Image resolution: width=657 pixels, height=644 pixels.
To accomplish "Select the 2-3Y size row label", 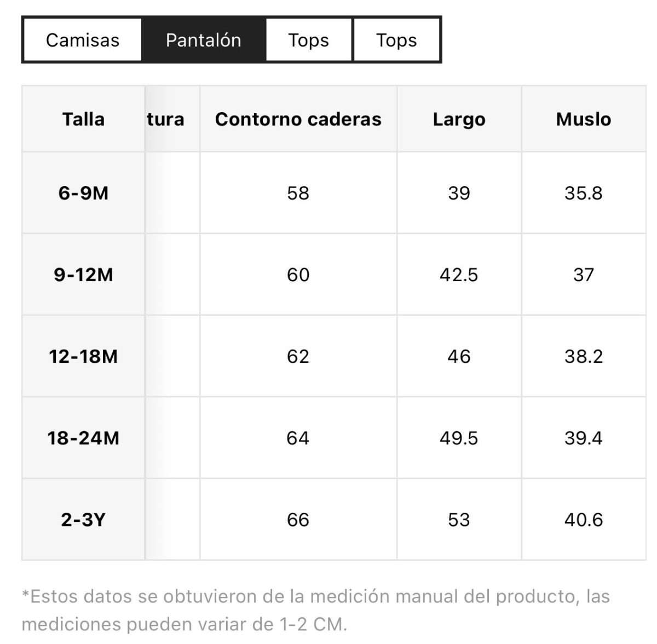I will 83,519.
